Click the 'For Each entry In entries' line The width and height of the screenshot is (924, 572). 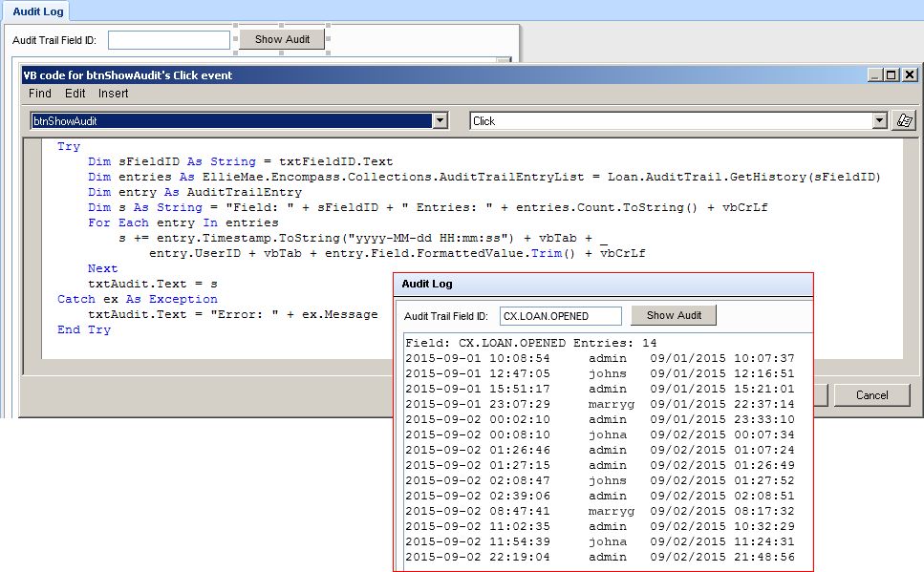click(x=183, y=222)
